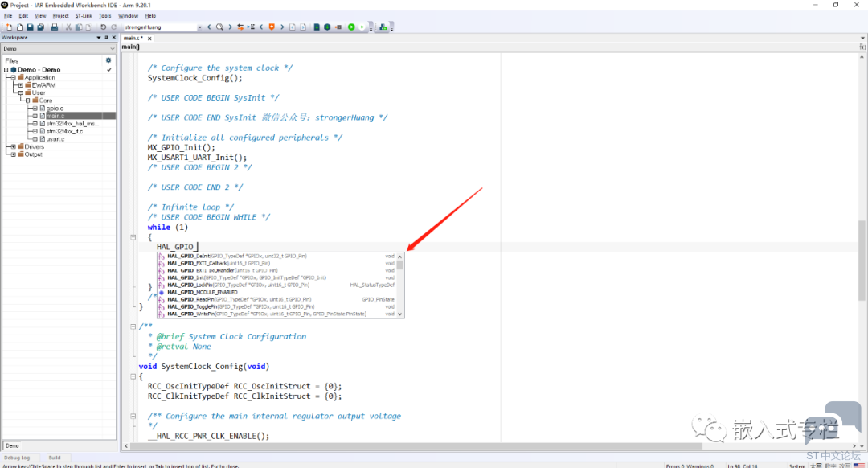Expand the EWARM folder node
The height and width of the screenshot is (468, 868).
pyautogui.click(x=20, y=85)
